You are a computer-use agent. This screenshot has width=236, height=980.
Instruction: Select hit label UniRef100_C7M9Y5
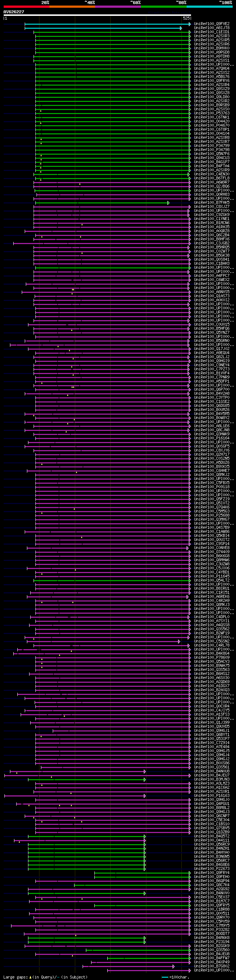tap(212, 925)
